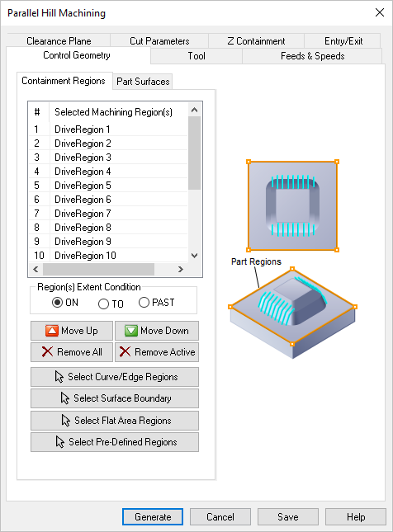Click the right arrow of the horizontal scrollbar
This screenshot has height=532, width=393.
[x=181, y=270]
